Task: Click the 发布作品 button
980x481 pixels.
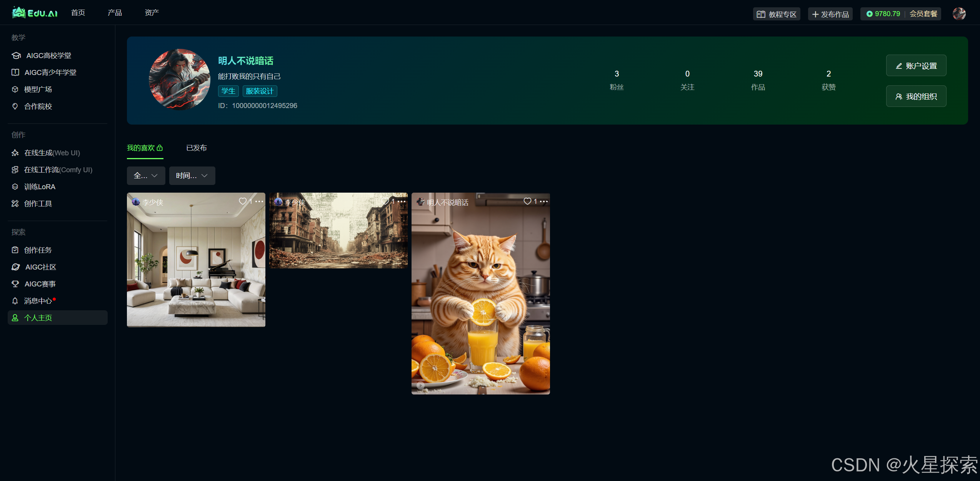Action: click(x=830, y=14)
